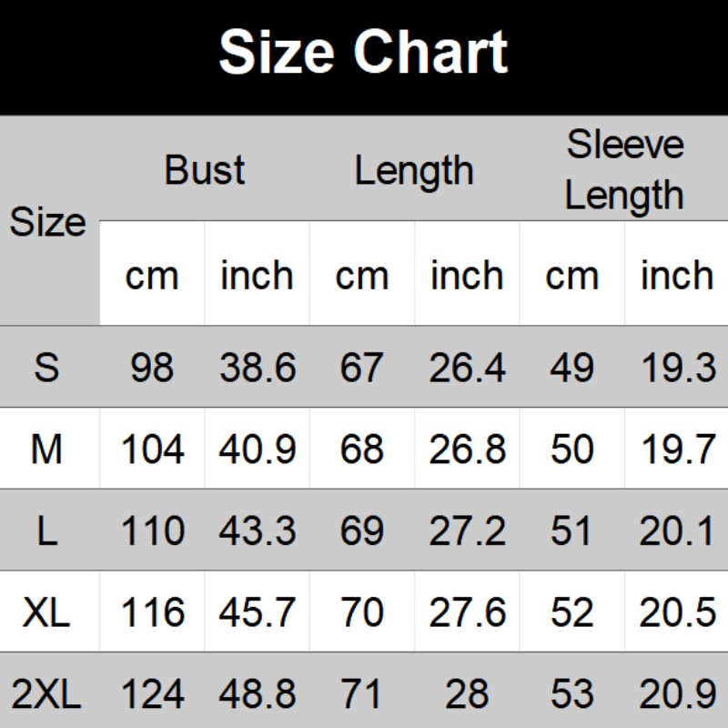Select the 116 cm bust cell

point(152,613)
